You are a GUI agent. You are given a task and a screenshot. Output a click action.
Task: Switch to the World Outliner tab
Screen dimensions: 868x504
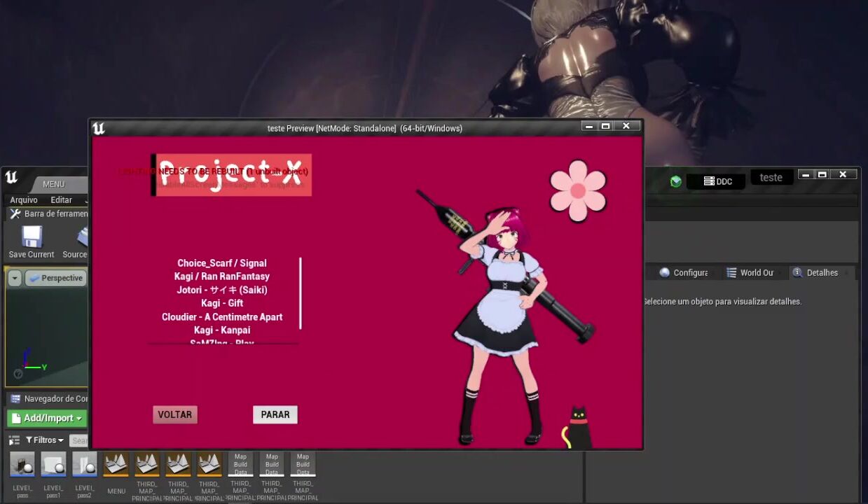point(750,273)
